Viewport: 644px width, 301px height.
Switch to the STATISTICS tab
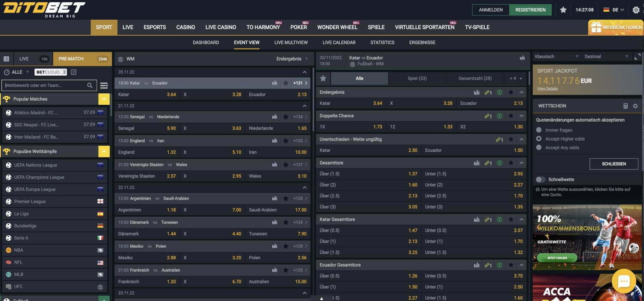coord(383,43)
